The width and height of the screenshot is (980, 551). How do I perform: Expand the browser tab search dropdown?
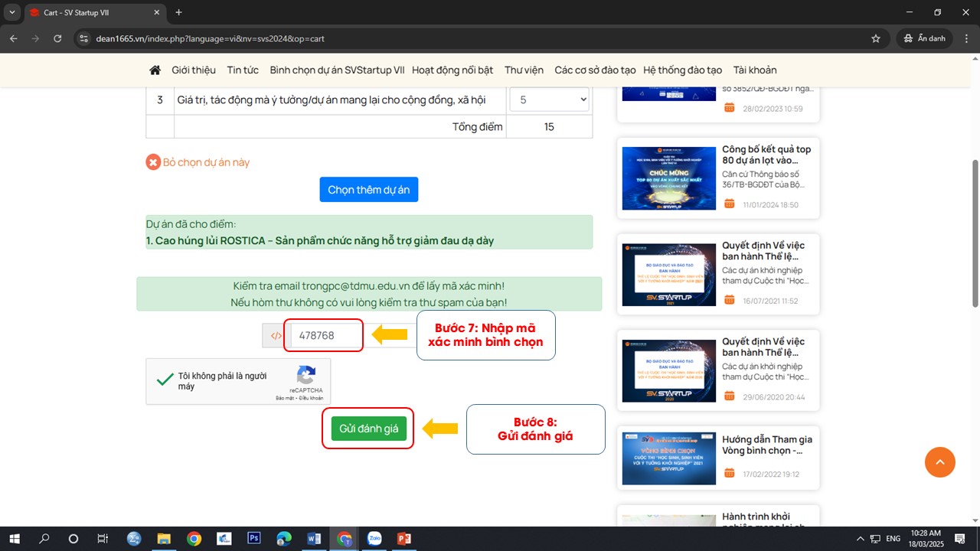[12, 12]
